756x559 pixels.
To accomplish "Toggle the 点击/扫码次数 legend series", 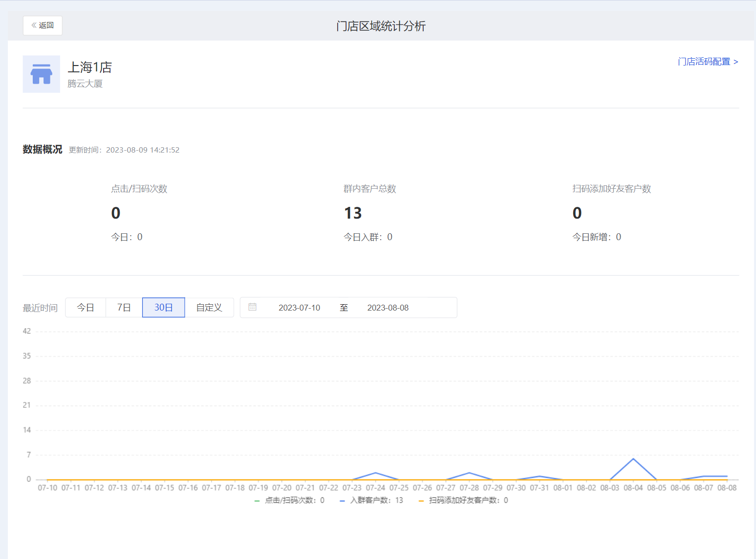I will coord(289,500).
